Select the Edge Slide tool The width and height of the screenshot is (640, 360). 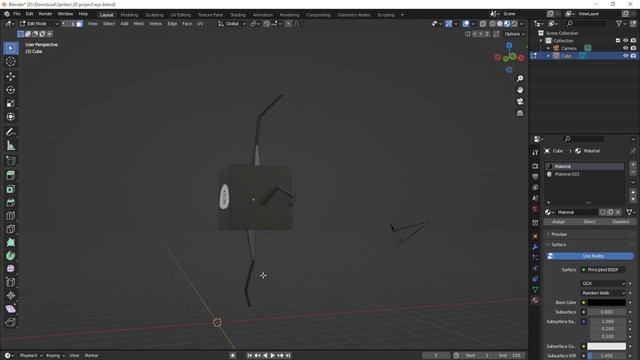coord(11,282)
